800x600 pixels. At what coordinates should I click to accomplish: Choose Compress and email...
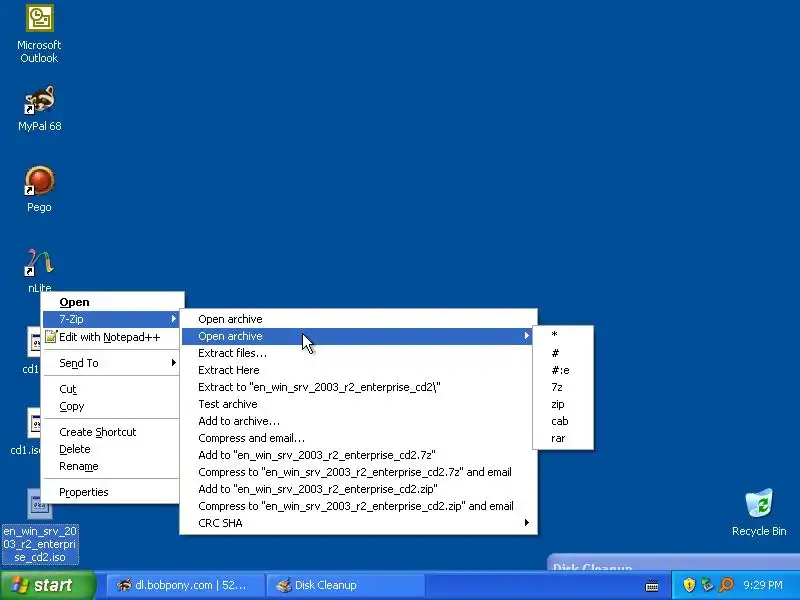click(358, 438)
